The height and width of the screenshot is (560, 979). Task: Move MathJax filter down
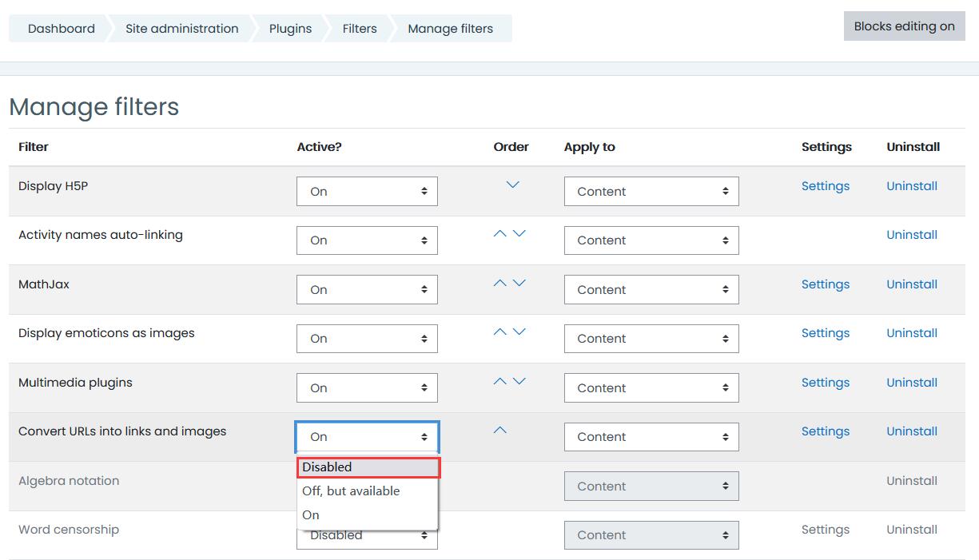(519, 284)
